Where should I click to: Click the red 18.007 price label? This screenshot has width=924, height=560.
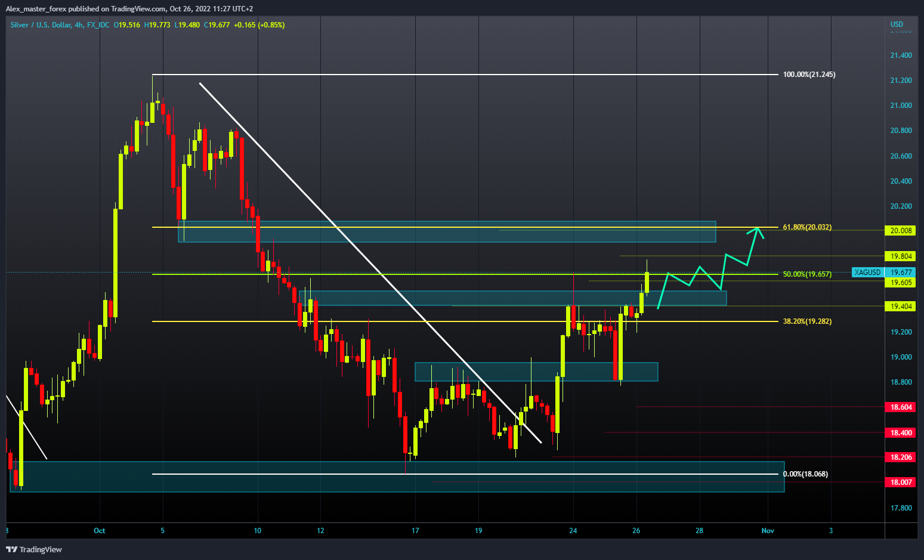[901, 482]
